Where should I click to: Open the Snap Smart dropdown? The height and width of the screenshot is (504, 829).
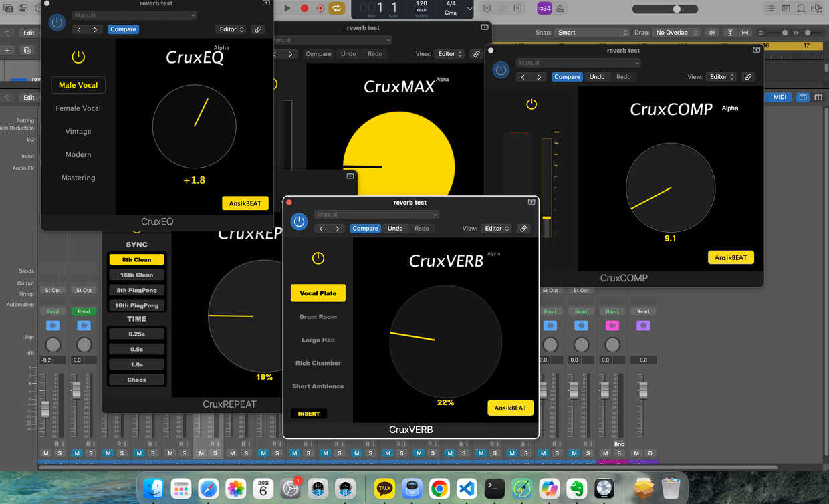click(592, 33)
